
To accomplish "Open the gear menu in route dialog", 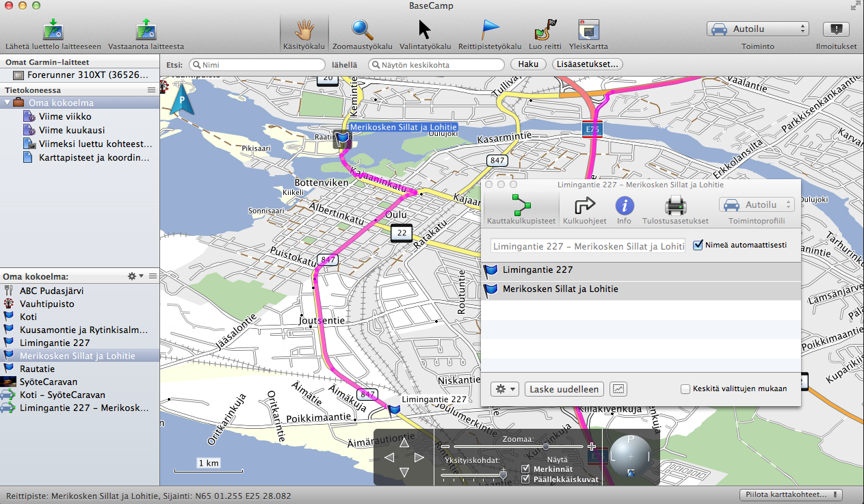I will [x=505, y=389].
